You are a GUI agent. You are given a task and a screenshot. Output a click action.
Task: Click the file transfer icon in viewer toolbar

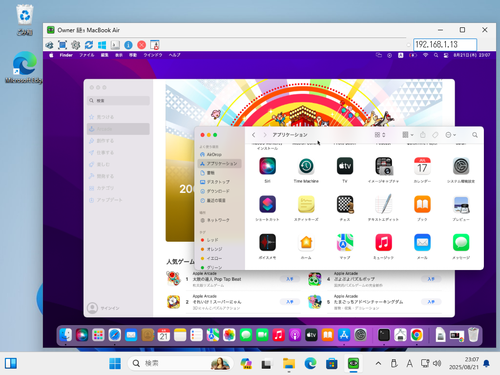click(155, 45)
